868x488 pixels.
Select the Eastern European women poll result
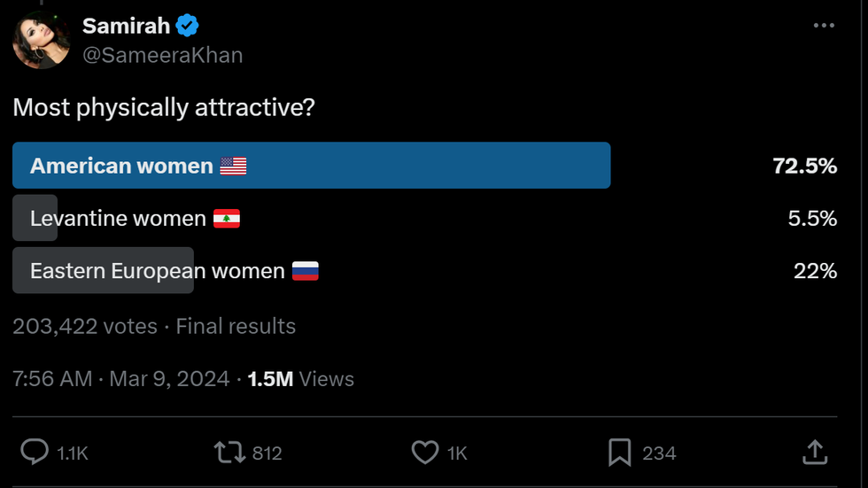157,271
